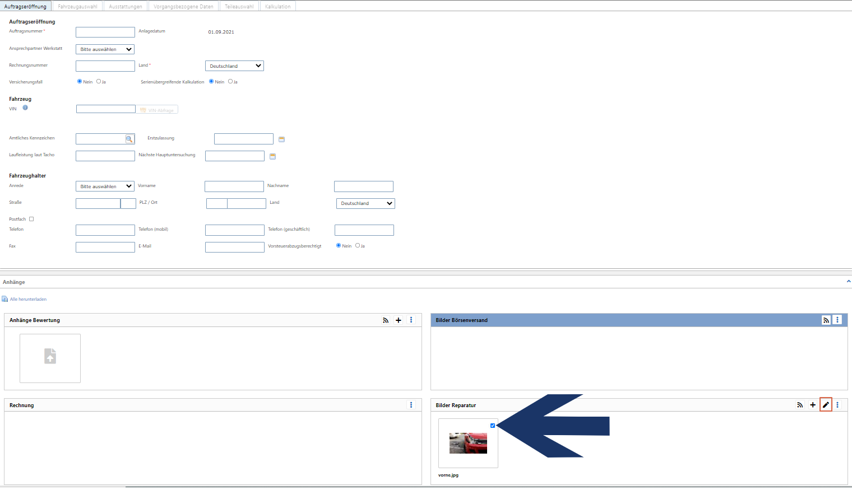Click the PLZ postal code field
Image resolution: width=852 pixels, height=504 pixels.
[x=217, y=203]
